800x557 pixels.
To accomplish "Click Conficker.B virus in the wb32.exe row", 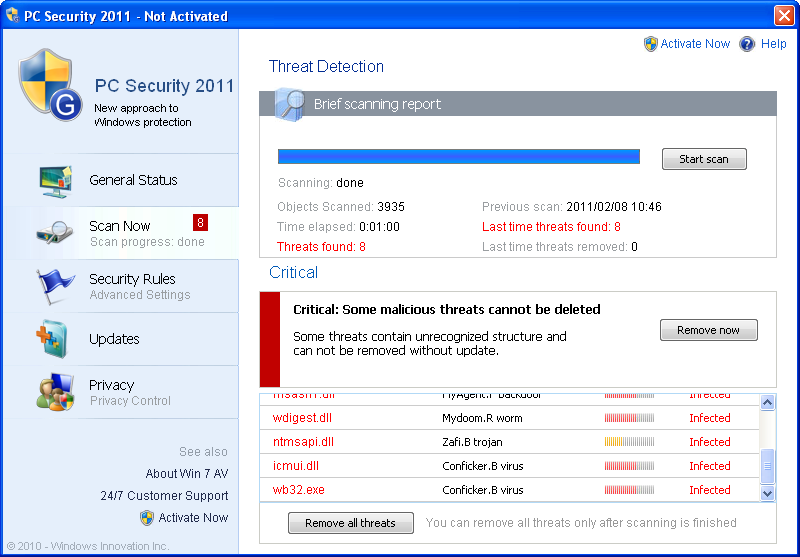I will pos(483,490).
